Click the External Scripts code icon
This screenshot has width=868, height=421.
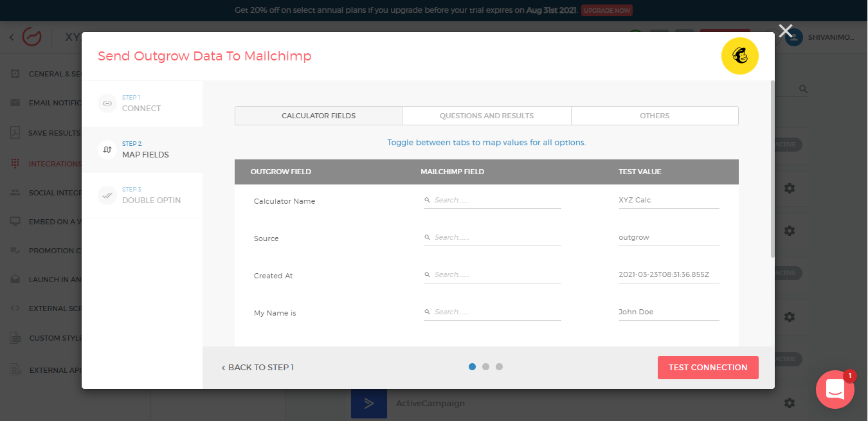pos(15,309)
